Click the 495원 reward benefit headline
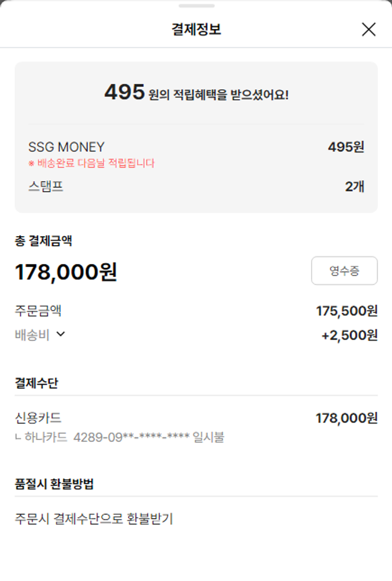The height and width of the screenshot is (581, 392). (196, 93)
